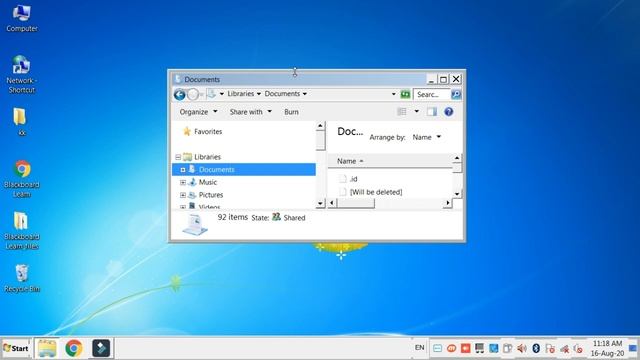
Task: Click the Bluetooth tray icon
Action: pos(536,348)
